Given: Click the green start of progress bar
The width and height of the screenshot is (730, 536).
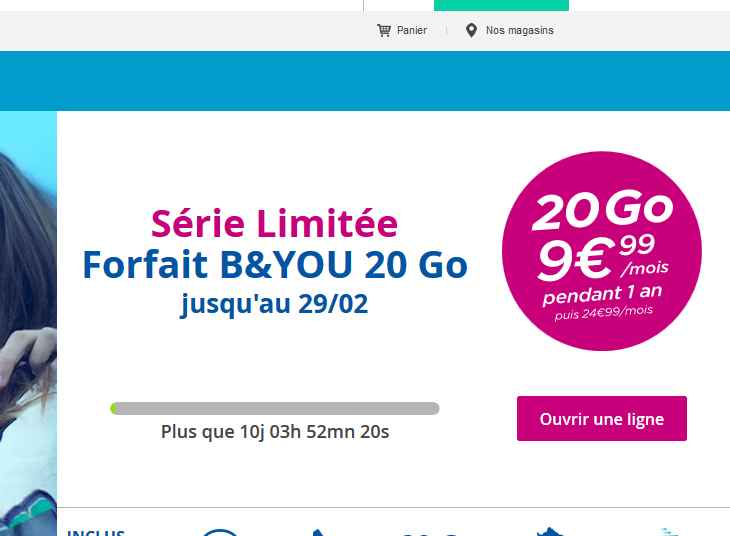Looking at the screenshot, I should tap(114, 408).
